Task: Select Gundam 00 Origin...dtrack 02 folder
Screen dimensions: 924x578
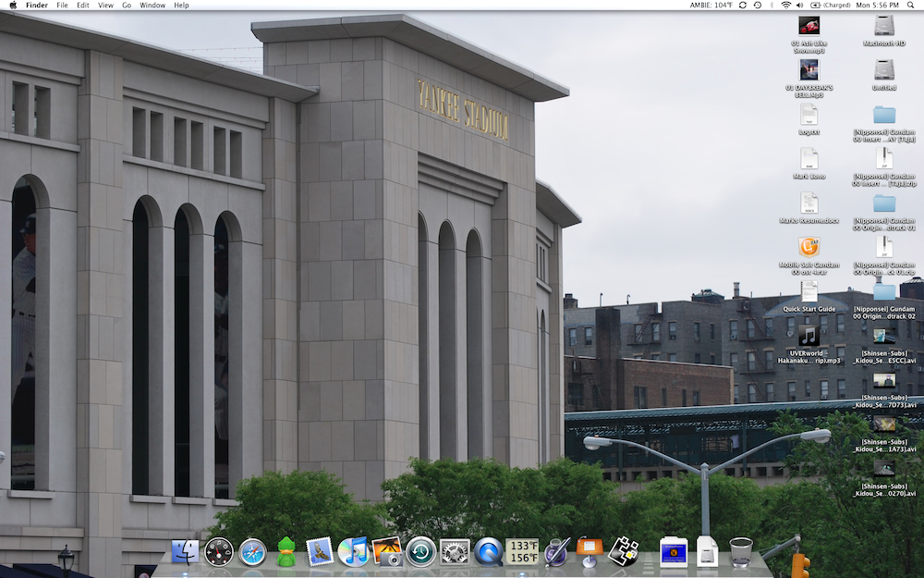Action: [x=884, y=292]
